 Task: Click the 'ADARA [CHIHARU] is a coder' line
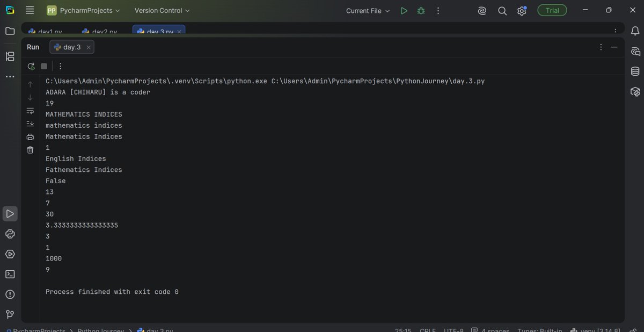pos(98,92)
